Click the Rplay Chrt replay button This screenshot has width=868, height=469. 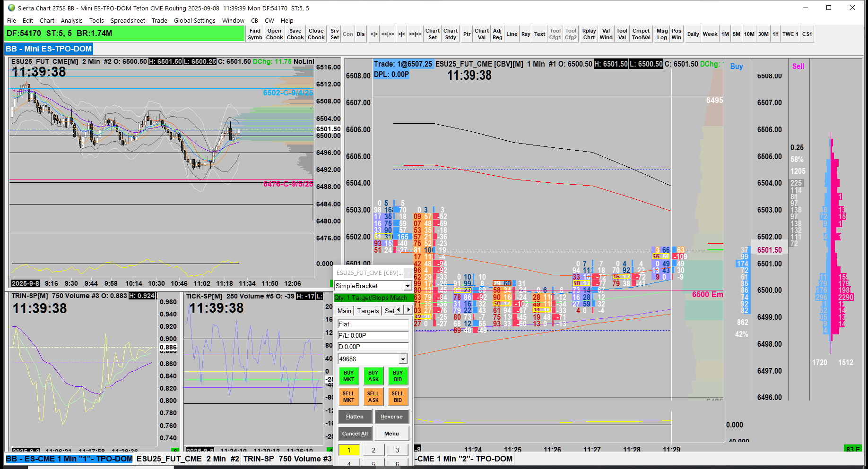(589, 34)
